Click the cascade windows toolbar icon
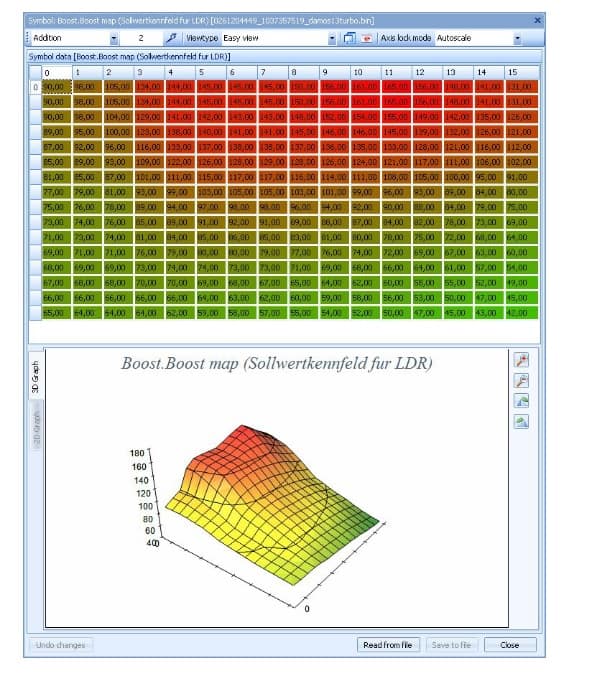This screenshot has height=674, width=608. click(x=349, y=38)
